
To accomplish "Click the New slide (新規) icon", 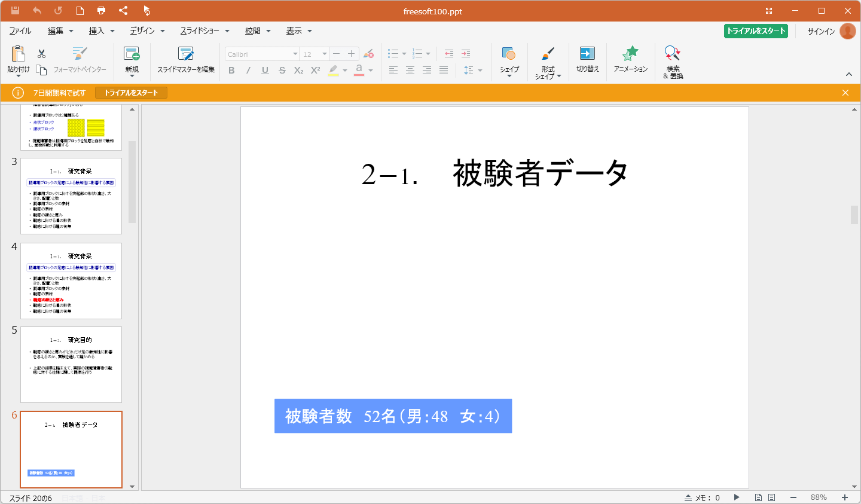I will [x=132, y=54].
